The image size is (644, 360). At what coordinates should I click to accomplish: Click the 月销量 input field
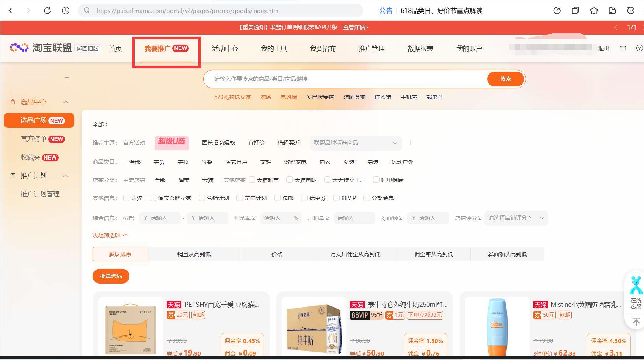point(354,218)
